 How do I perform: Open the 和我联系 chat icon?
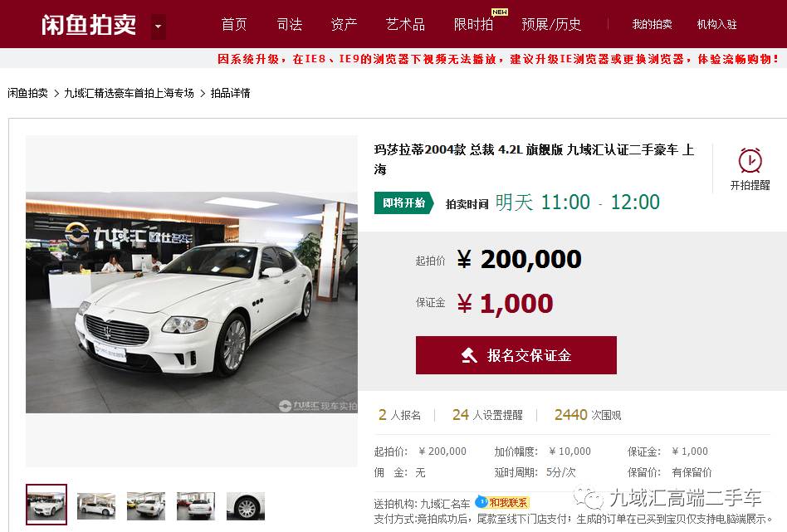click(502, 502)
